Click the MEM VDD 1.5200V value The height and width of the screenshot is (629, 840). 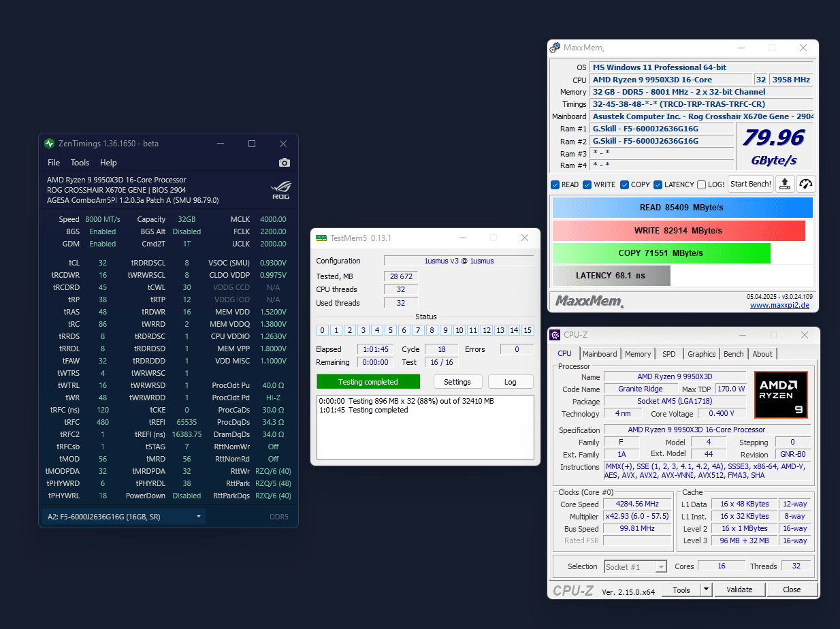(x=273, y=312)
